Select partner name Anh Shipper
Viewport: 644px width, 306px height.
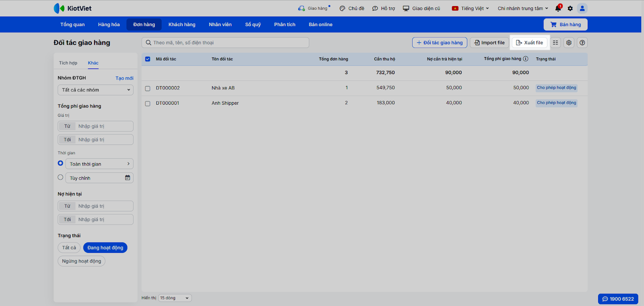click(x=225, y=103)
